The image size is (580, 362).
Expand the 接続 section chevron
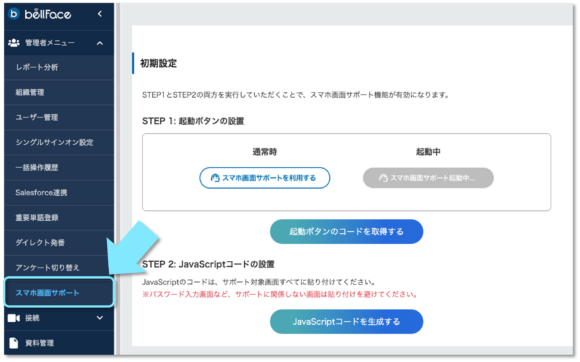[100, 318]
